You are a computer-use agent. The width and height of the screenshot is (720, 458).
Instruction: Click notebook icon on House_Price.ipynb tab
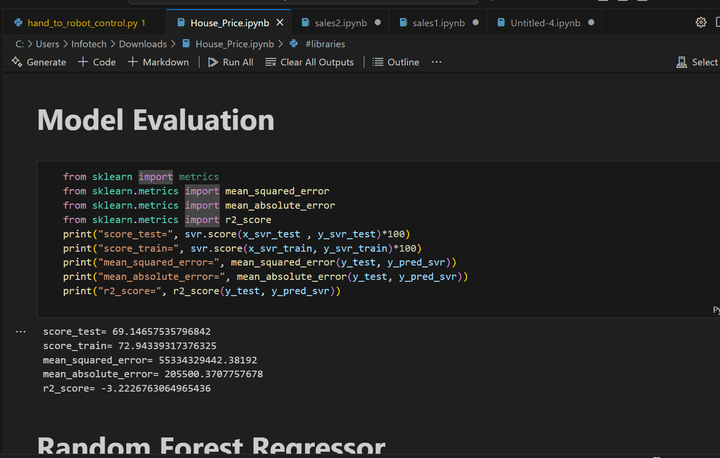pyautogui.click(x=181, y=23)
